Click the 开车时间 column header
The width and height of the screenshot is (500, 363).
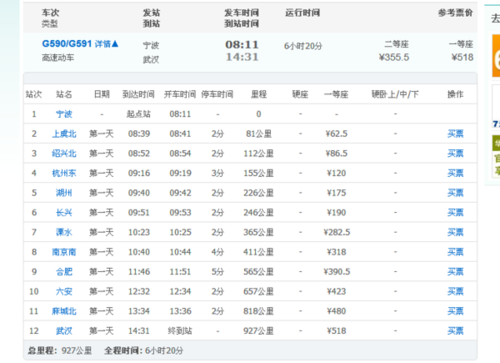(180, 94)
